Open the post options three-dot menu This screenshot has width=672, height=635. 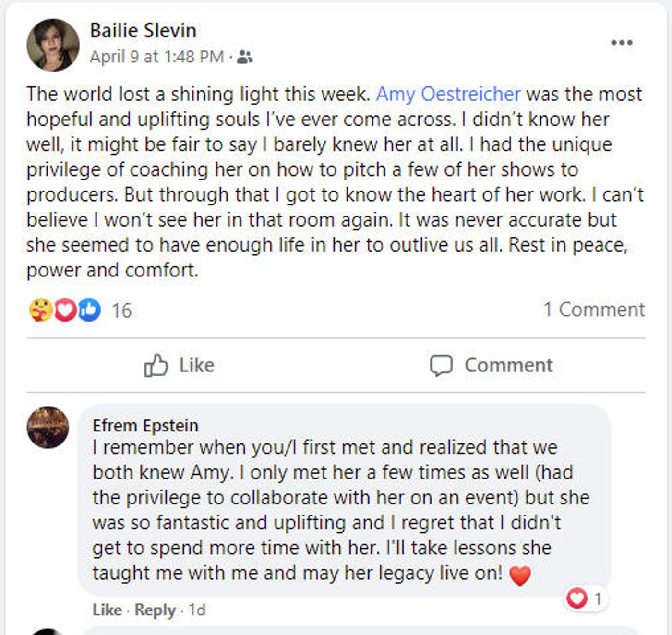[x=622, y=43]
